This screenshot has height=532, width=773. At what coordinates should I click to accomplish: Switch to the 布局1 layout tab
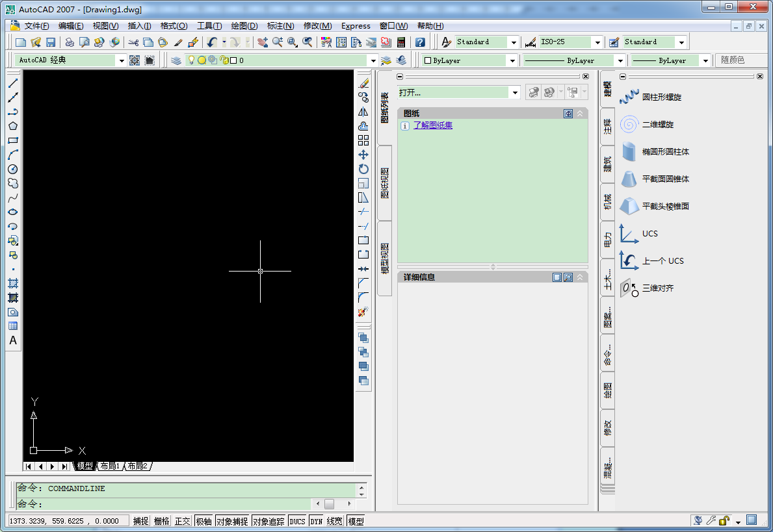click(110, 466)
